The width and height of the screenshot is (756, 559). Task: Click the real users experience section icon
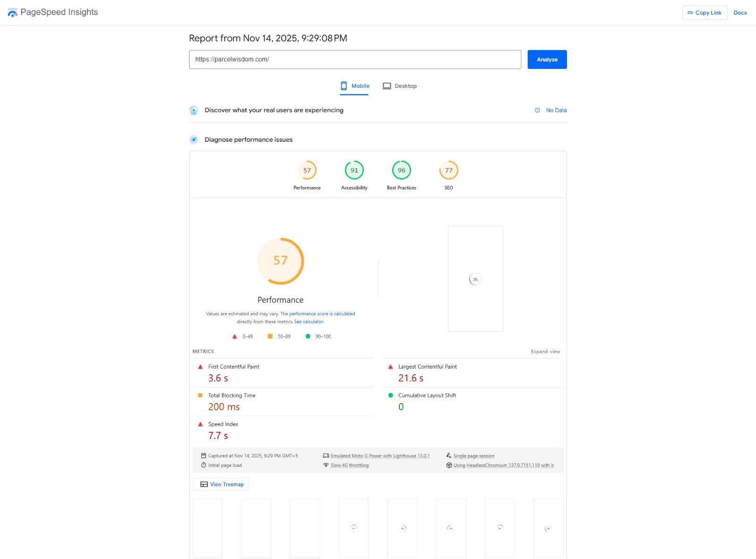coord(194,111)
